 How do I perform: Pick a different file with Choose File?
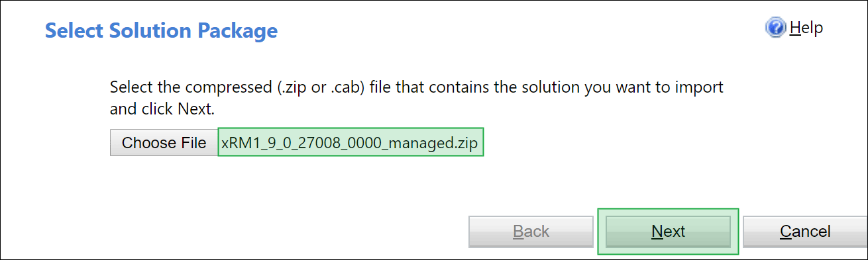pos(164,142)
